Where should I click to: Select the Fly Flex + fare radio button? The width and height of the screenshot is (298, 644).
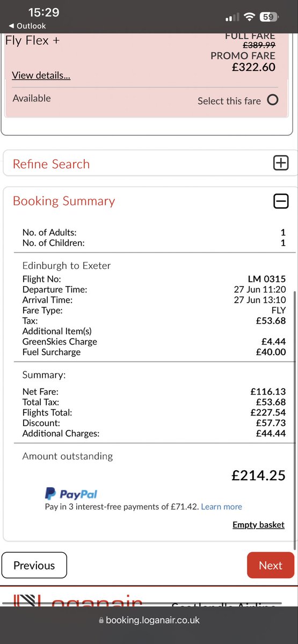[x=273, y=100]
